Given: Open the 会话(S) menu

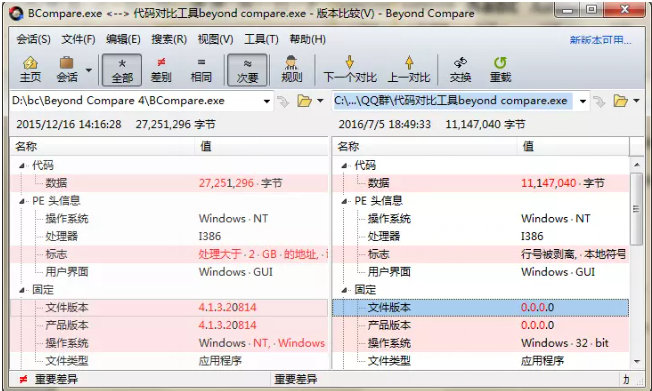Looking at the screenshot, I should point(34,40).
